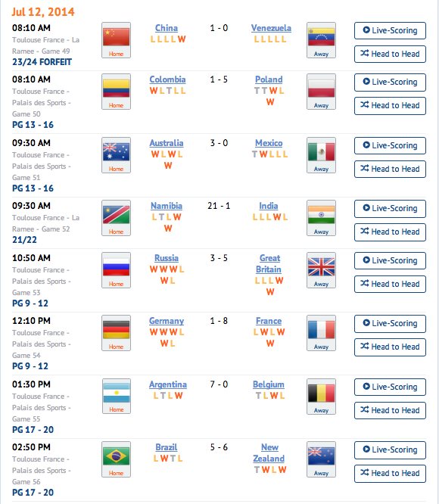Open the Belgium team link
Screen dimensions: 439x504
[269, 384]
